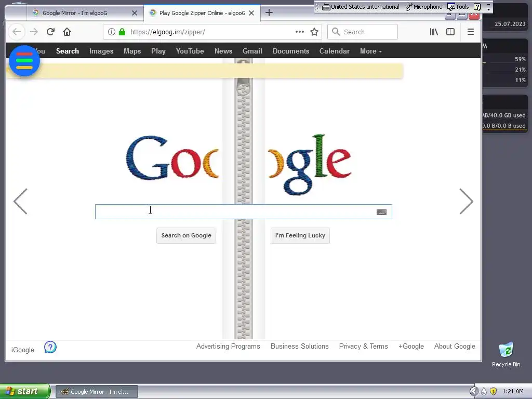The width and height of the screenshot is (532, 399).
Task: Click the blue question mark help bubble
Action: [x=50, y=347]
